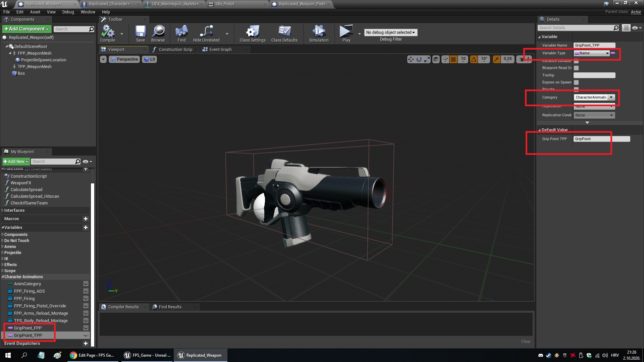Open the Window menu
Screen dimensions: 644x362
pyautogui.click(x=88, y=12)
